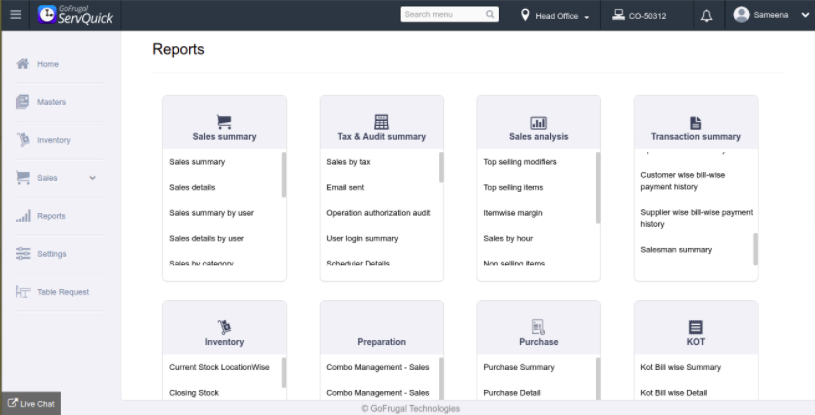This screenshot has height=415, width=815.
Task: Click the Purchase card receipt icon
Action: [538, 327]
